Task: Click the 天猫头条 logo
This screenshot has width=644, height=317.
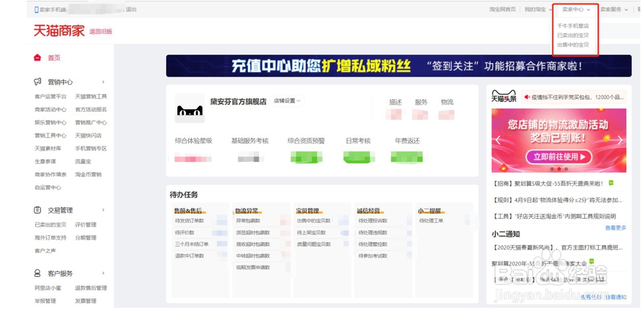Action: click(x=504, y=96)
